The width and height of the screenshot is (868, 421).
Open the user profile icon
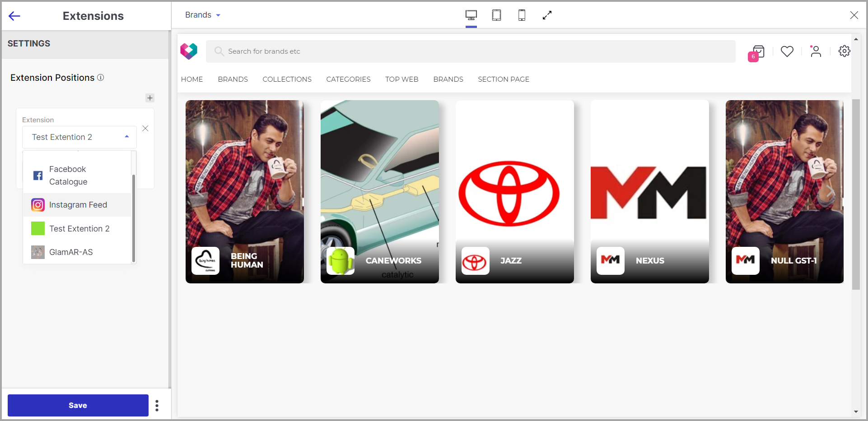(816, 51)
